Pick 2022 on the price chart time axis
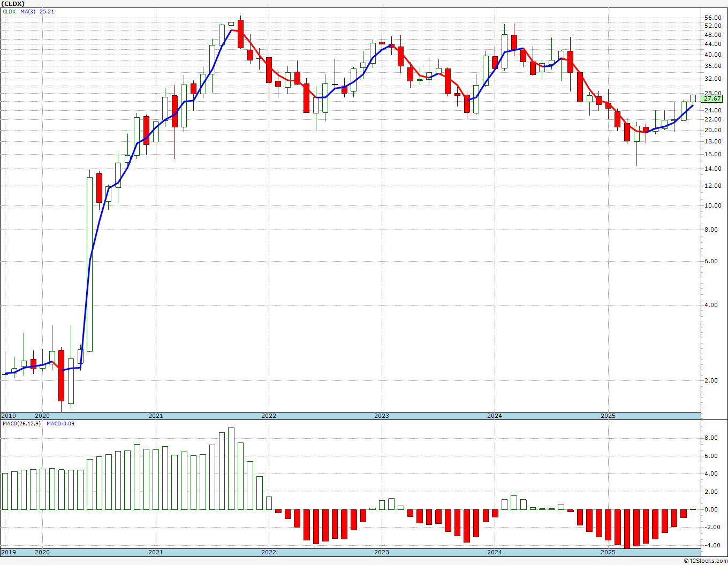This screenshot has width=728, height=565. (x=269, y=416)
